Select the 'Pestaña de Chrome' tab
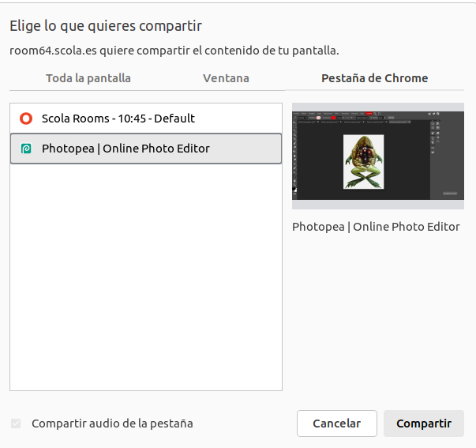 (374, 78)
